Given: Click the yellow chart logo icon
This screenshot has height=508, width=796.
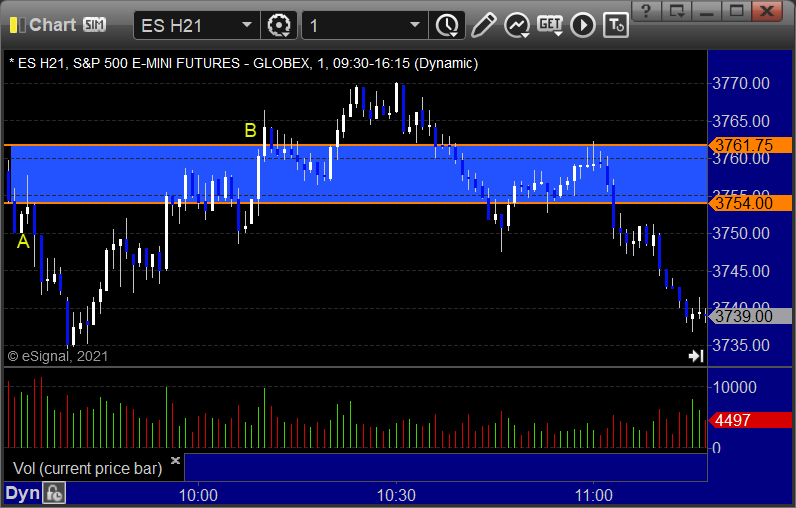Looking at the screenshot, I should pyautogui.click(x=17, y=25).
